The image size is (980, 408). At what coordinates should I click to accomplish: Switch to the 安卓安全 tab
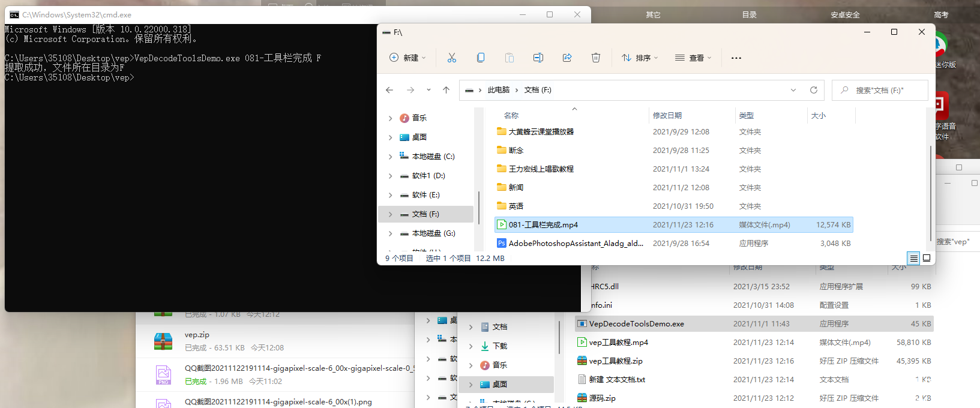[x=845, y=15]
